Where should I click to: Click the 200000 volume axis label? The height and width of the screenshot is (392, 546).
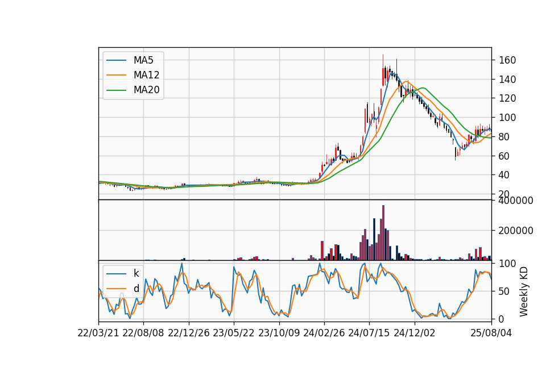tap(516, 231)
